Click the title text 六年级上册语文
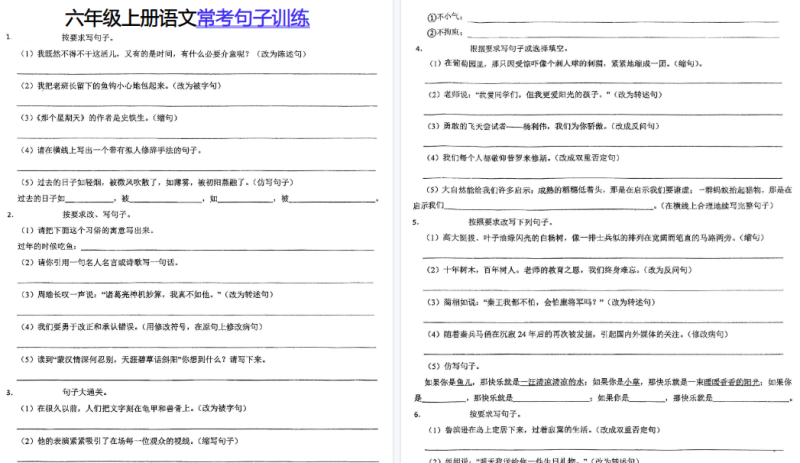 131,18
